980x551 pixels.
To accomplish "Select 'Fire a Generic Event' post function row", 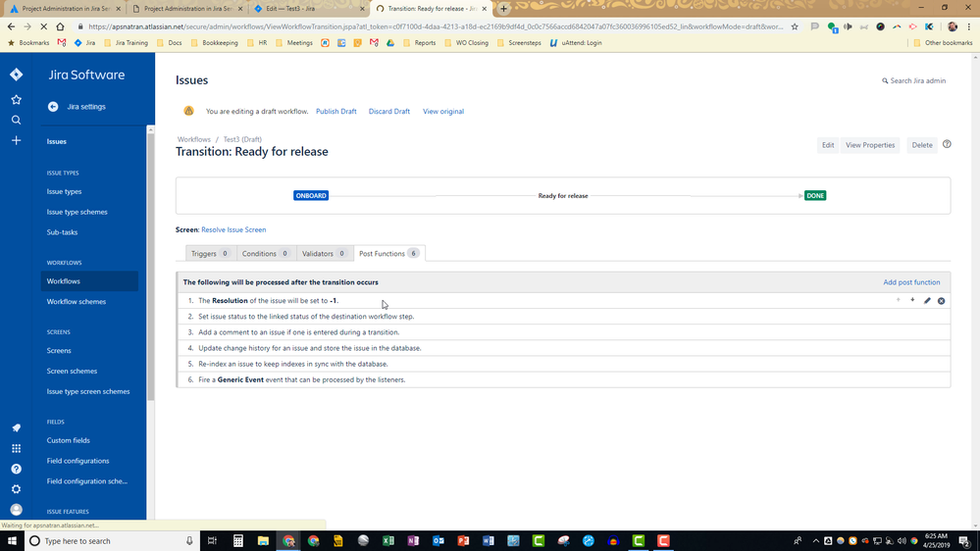I will (x=563, y=379).
